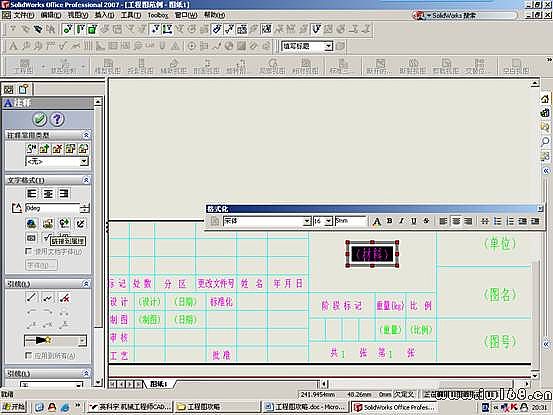
Task: Underline text using the U icon
Action: coord(414,221)
